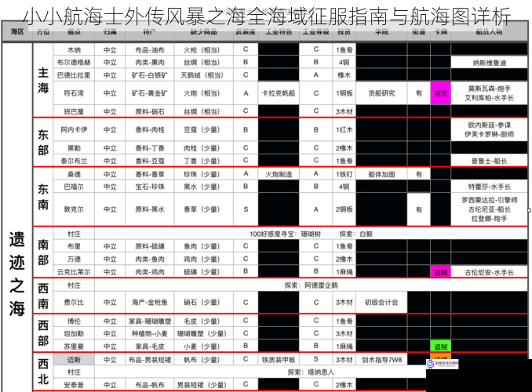Click the 种植物-小麦 specialty cell
Image resolution: width=532 pixels, height=392 pixels.
150,334
